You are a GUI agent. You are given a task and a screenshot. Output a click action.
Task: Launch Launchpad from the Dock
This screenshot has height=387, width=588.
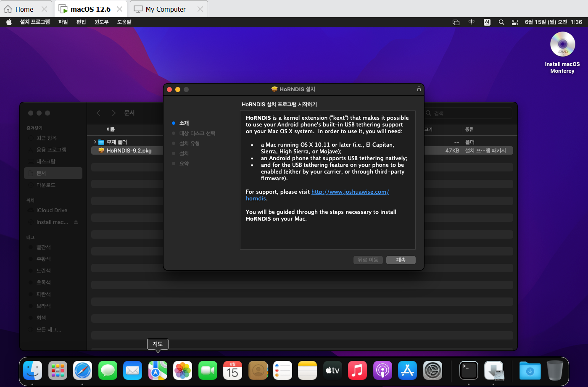click(58, 371)
